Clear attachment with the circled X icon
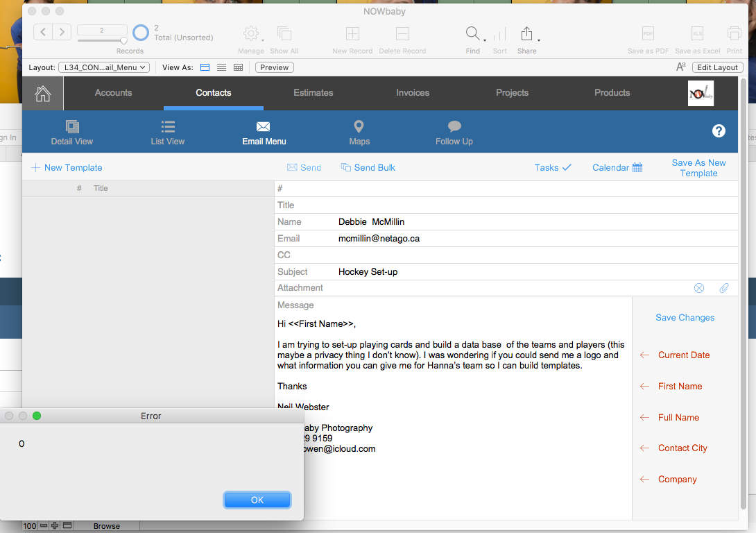Viewport: 756px width, 533px height. point(698,288)
